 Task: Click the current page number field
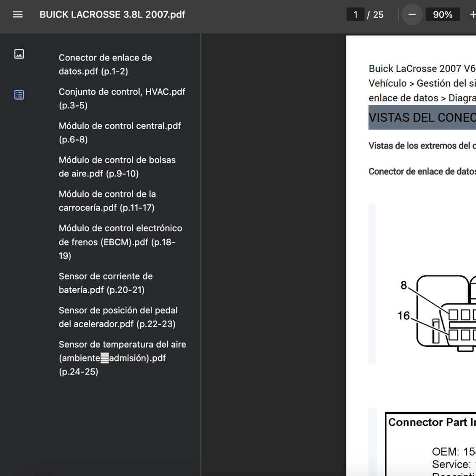click(x=356, y=15)
